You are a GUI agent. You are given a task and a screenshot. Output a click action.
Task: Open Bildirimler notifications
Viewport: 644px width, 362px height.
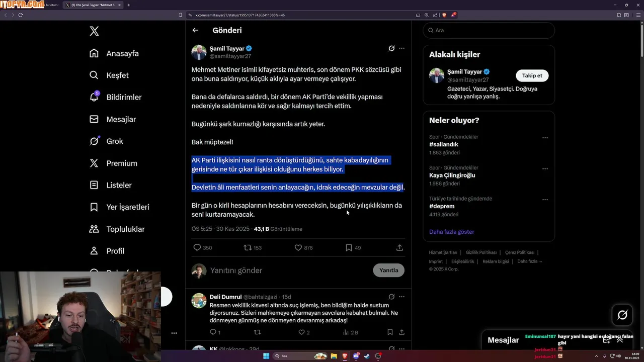115,97
